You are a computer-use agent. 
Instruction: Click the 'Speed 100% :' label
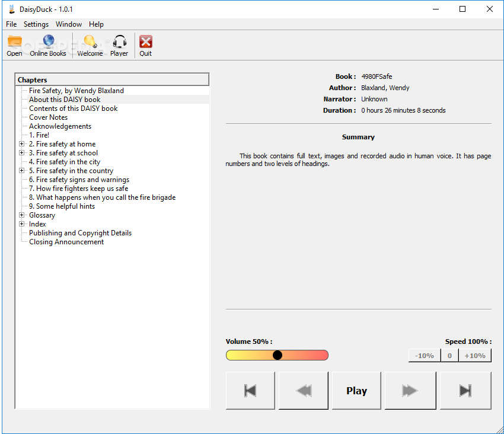468,342
